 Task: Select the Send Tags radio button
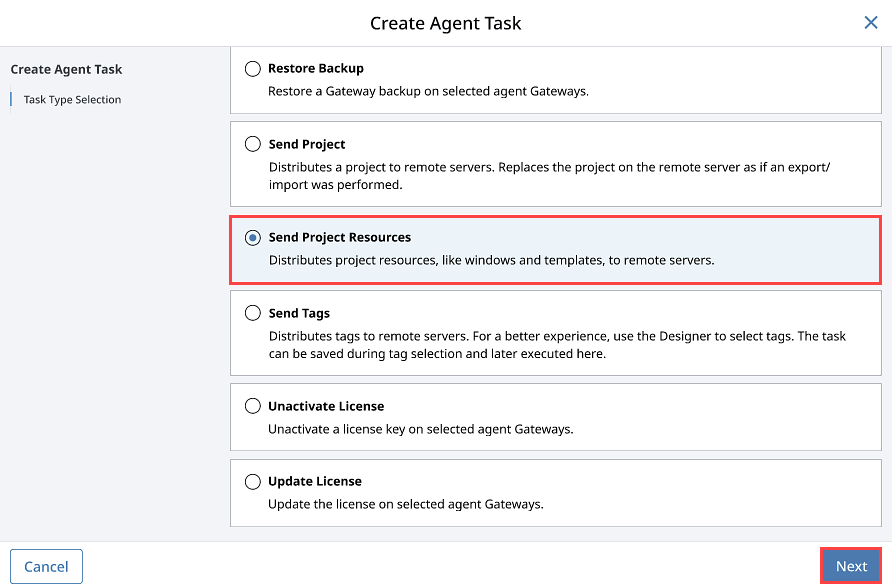[x=253, y=313]
